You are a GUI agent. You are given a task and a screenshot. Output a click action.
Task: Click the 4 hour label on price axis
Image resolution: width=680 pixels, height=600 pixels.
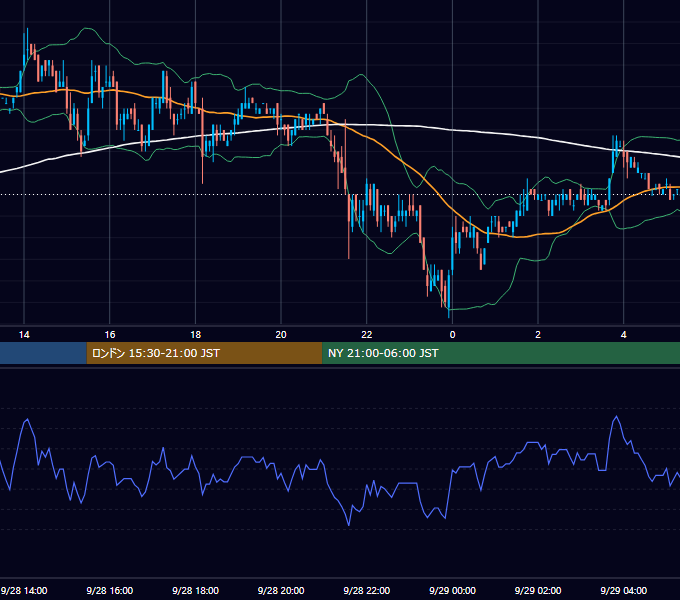(624, 334)
